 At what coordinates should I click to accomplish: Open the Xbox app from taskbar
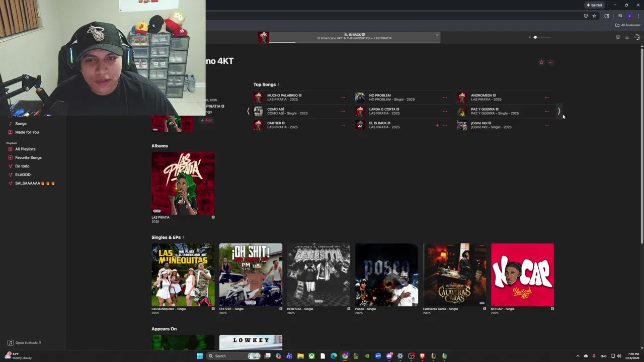click(x=311, y=356)
